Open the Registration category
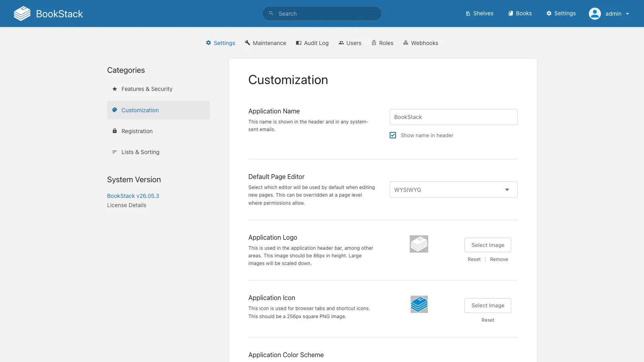This screenshot has width=644, height=362. coord(158,131)
